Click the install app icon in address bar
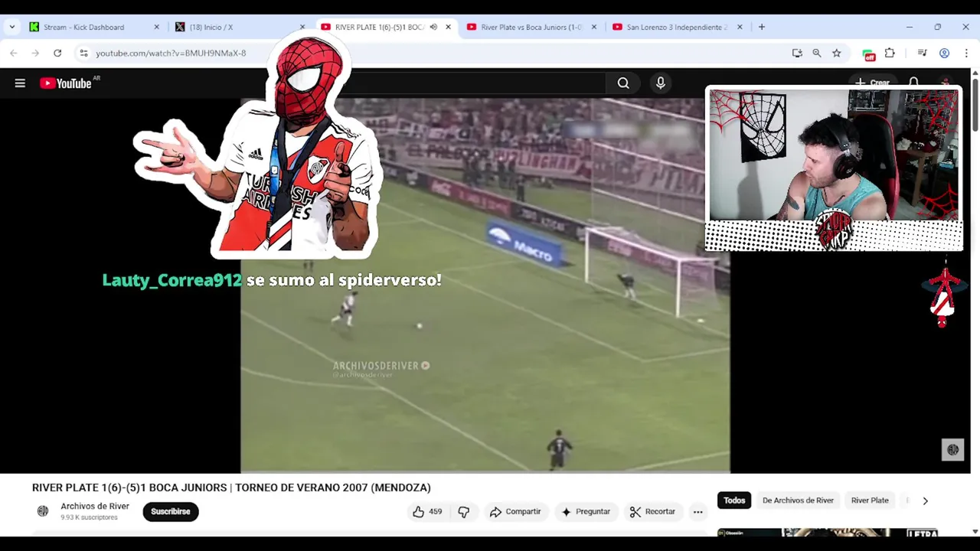Image resolution: width=980 pixels, height=551 pixels. [797, 53]
